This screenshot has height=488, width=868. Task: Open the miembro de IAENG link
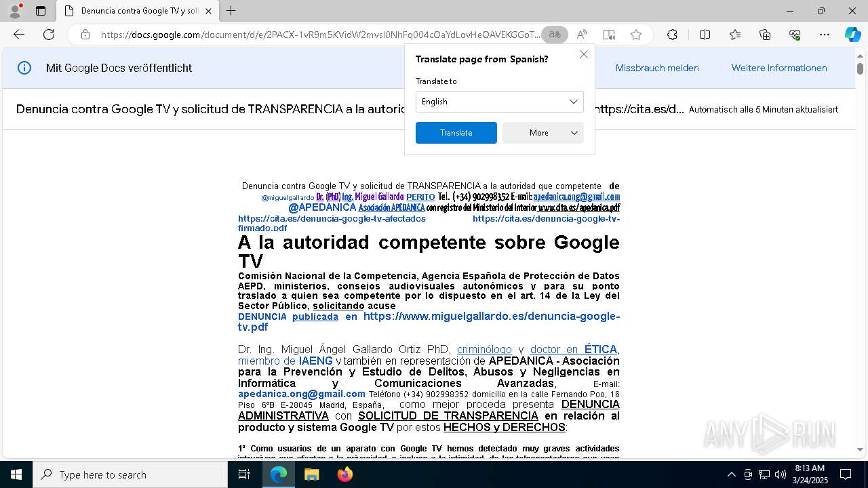285,361
